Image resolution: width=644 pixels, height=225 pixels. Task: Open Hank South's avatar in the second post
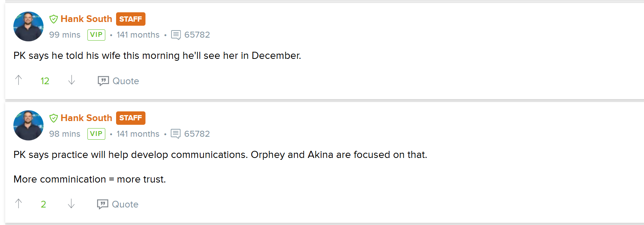[28, 125]
